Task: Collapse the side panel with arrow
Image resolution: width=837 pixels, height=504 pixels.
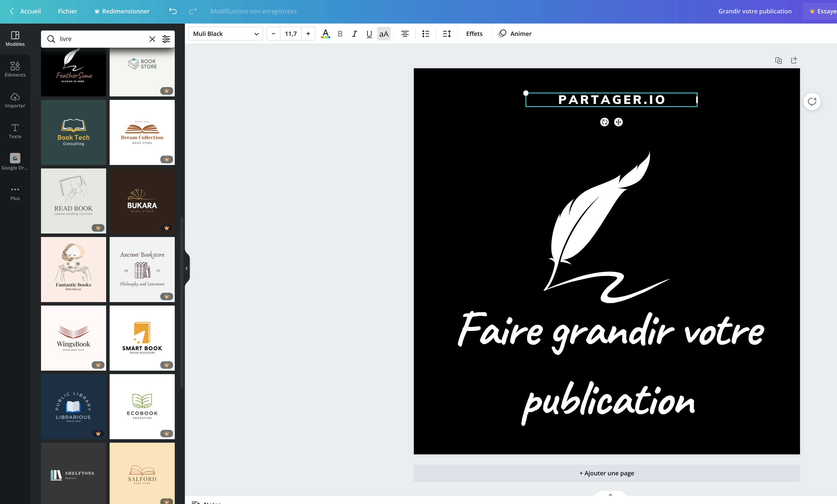Action: 187,268
